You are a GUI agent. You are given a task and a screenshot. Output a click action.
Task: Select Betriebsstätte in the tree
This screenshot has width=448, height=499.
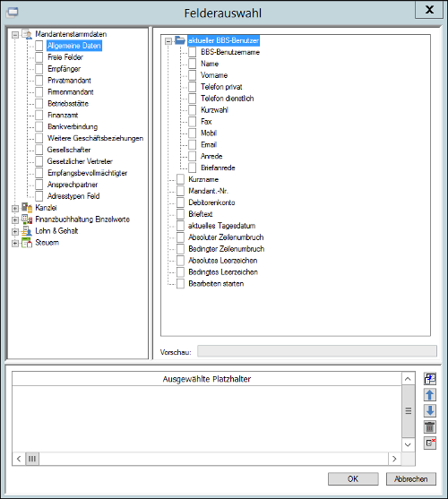click(68, 103)
